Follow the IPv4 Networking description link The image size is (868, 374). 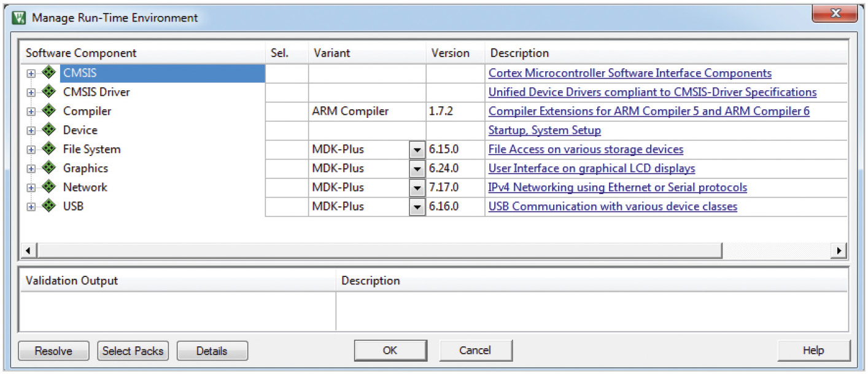[618, 187]
